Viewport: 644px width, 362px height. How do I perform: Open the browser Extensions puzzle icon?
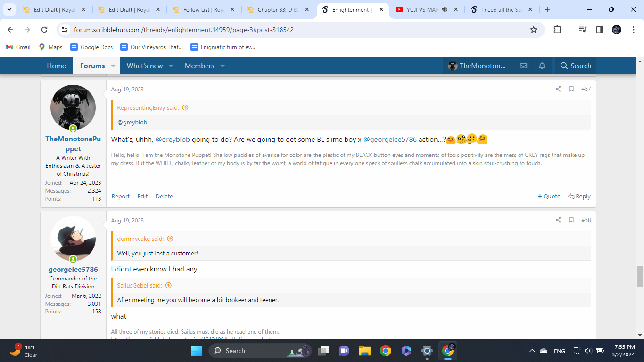coord(557,29)
